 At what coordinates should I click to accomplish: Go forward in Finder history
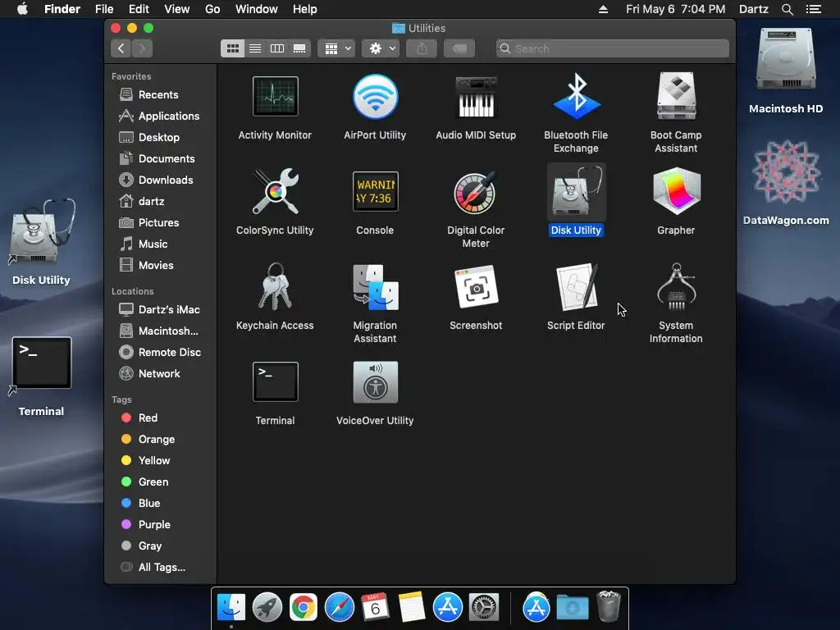click(x=142, y=48)
